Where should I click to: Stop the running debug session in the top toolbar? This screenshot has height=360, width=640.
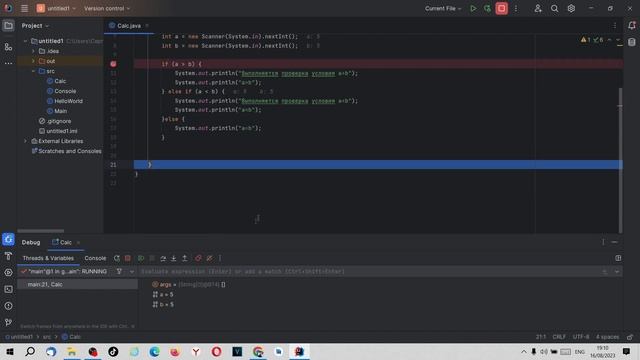502,8
